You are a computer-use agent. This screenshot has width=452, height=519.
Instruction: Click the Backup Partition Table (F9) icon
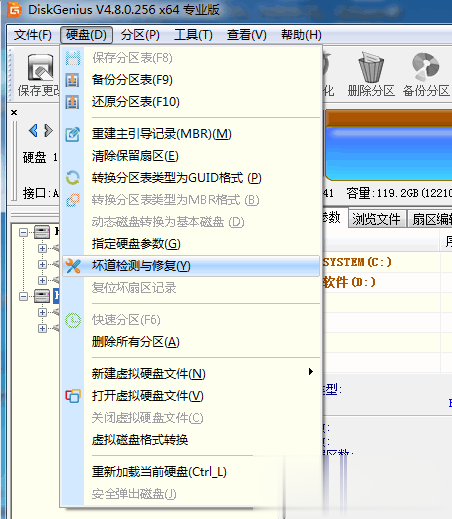(72, 80)
